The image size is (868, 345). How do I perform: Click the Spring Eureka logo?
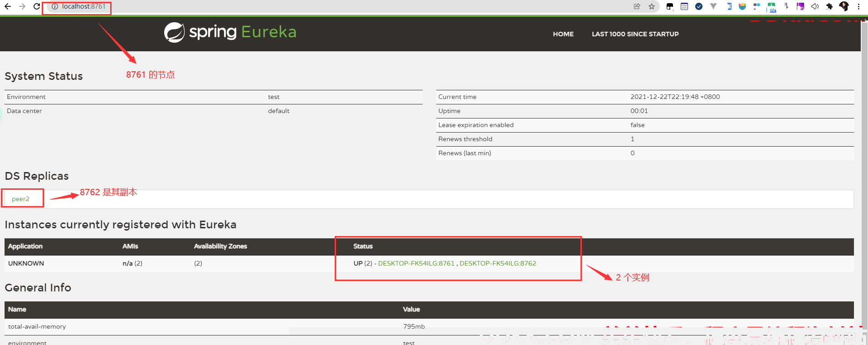[230, 32]
